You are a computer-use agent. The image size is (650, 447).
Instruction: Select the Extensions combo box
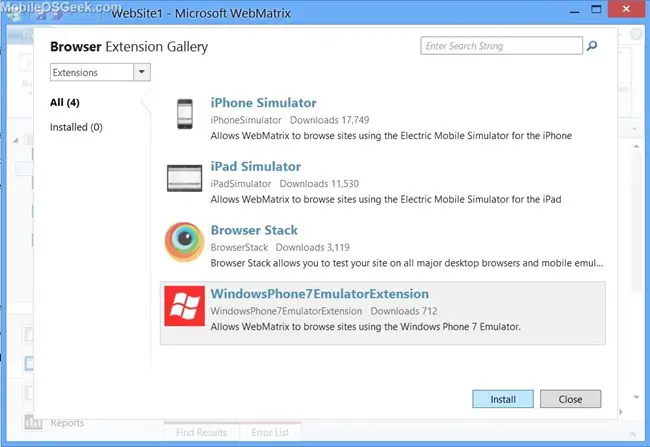click(x=100, y=72)
